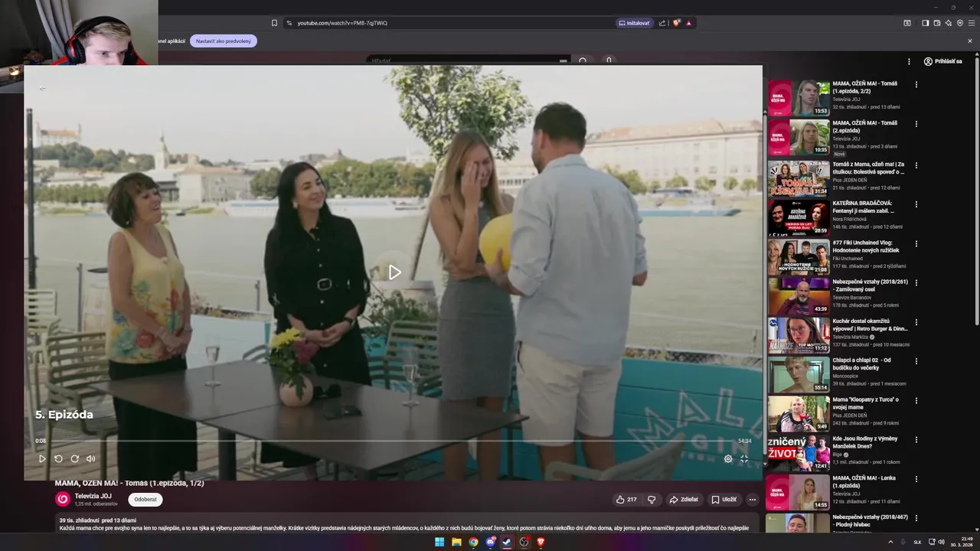This screenshot has height=551, width=980.
Task: Share page icon in address bar
Action: (662, 23)
